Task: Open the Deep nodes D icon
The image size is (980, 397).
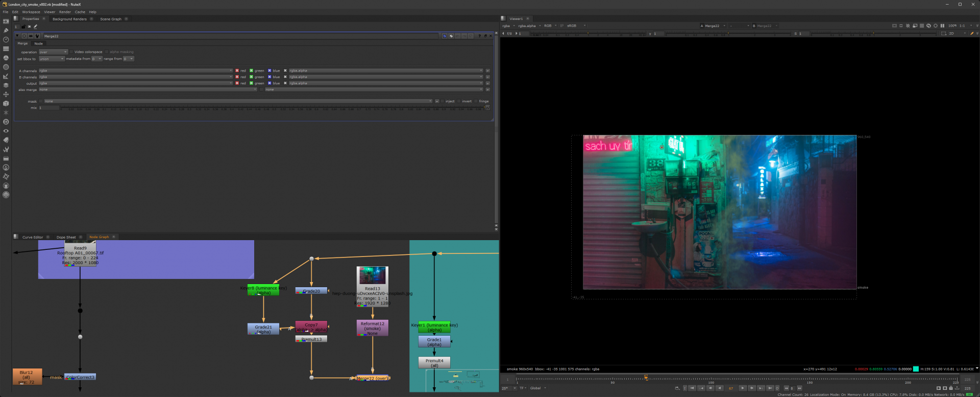Action: coord(6,122)
